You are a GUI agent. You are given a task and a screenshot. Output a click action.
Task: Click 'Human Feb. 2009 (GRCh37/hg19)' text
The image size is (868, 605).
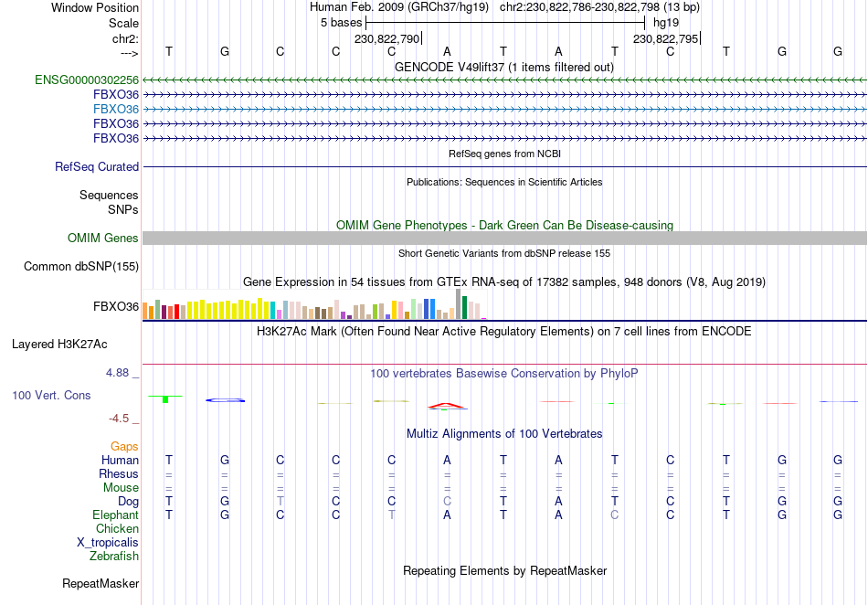[399, 7]
